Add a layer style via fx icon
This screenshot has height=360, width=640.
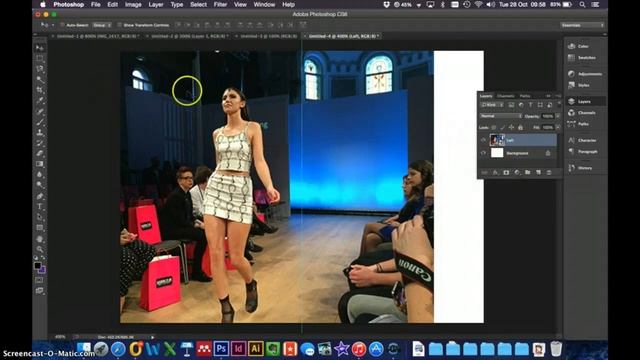pyautogui.click(x=495, y=173)
